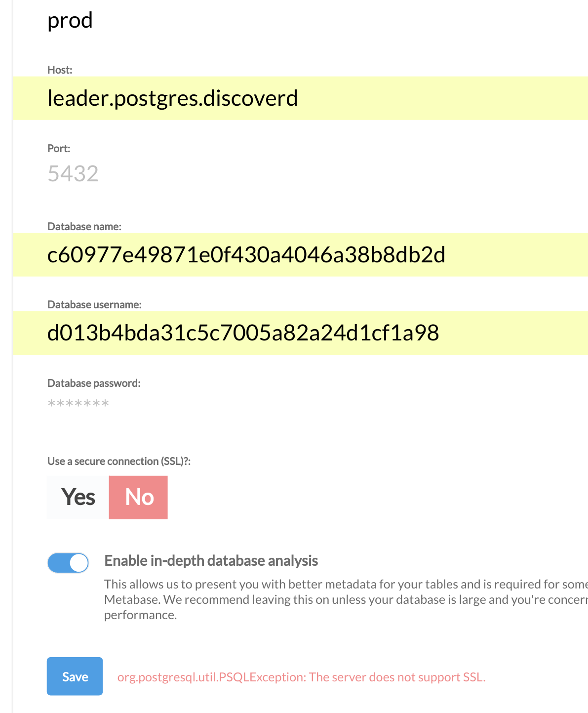Click the 'Port:' field label
Viewport: 588px width, 713px height.
[59, 148]
